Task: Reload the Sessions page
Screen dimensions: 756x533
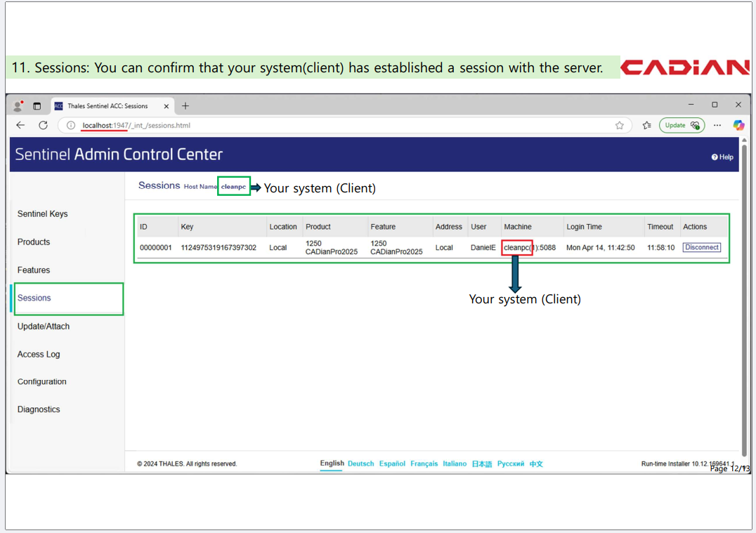Action: click(43, 125)
